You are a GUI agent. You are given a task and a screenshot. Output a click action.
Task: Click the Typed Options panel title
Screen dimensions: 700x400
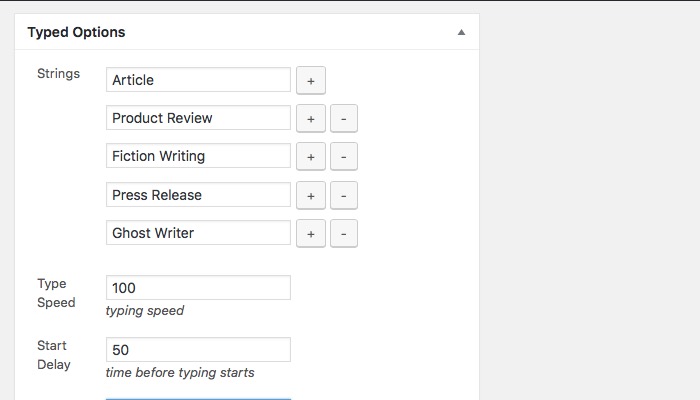76,32
